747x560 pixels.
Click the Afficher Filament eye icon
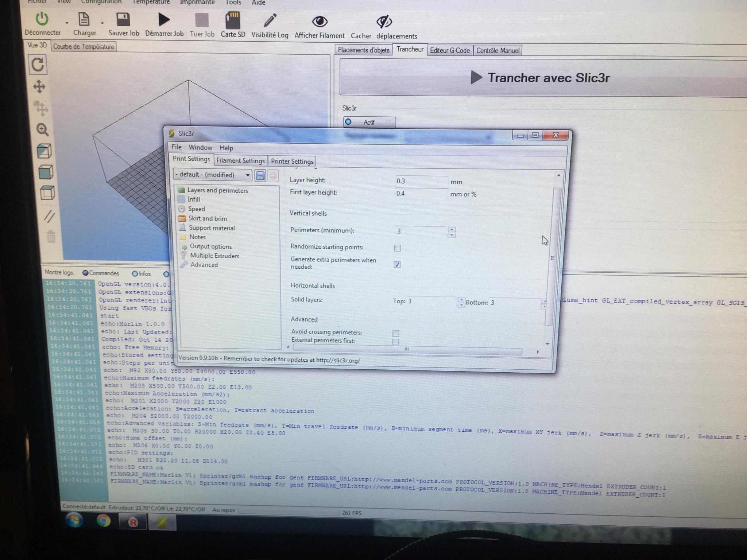(320, 22)
